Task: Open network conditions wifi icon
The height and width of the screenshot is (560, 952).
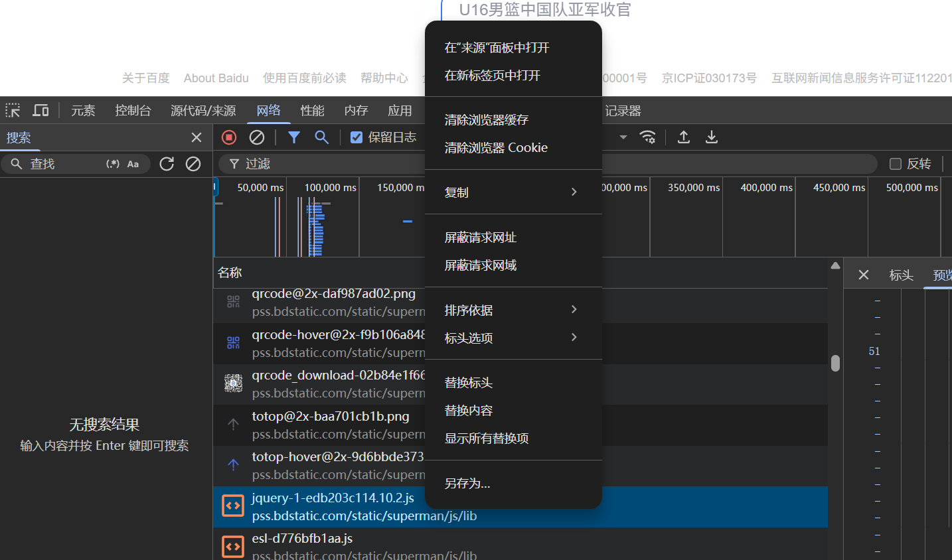Action: tap(647, 137)
